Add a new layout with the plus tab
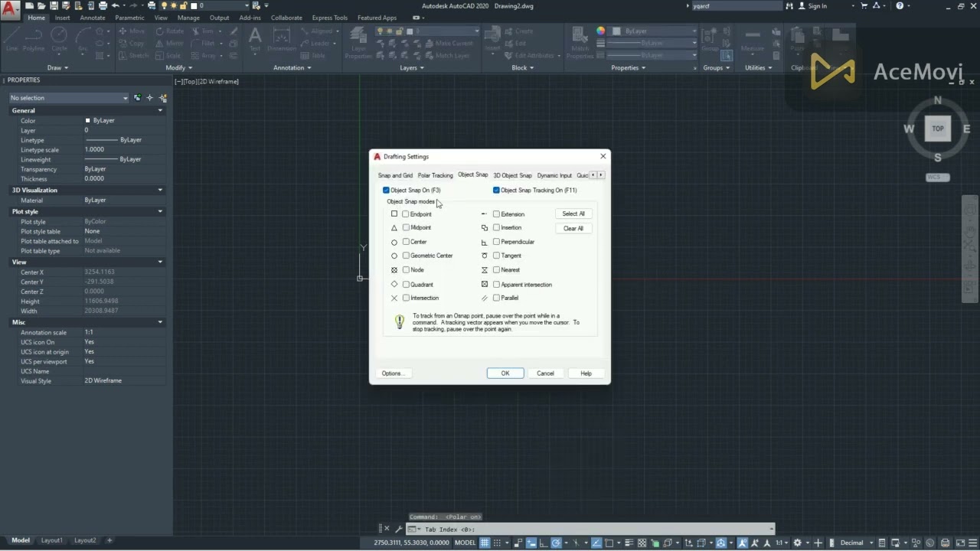The height and width of the screenshot is (551, 980). tap(109, 540)
